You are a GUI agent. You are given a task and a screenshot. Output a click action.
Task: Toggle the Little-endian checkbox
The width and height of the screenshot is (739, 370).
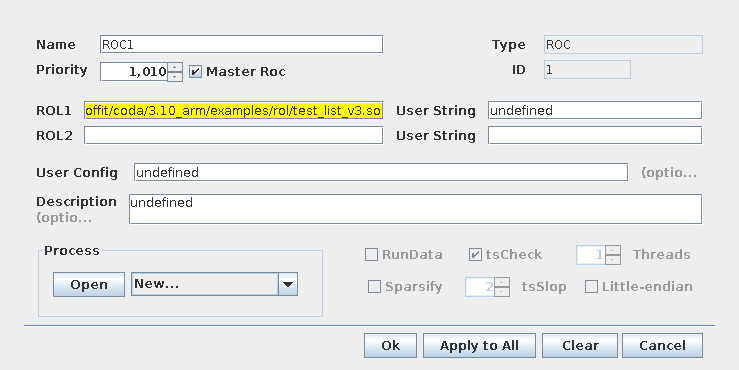pos(591,287)
